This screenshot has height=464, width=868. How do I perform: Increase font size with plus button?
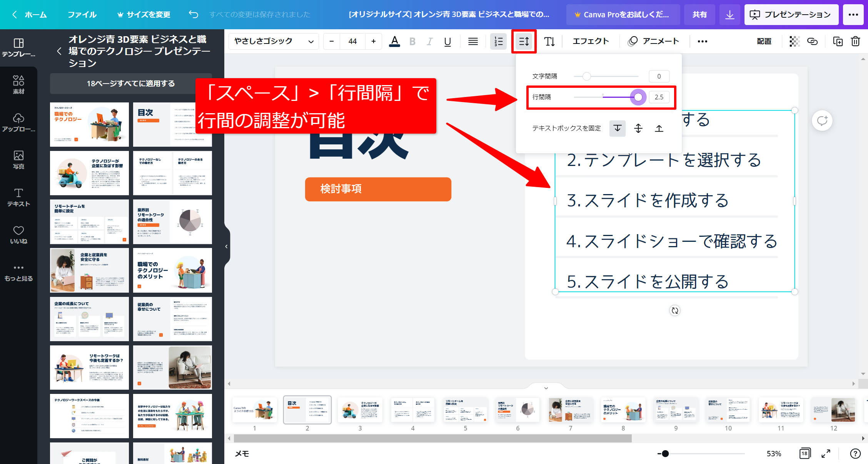(373, 41)
